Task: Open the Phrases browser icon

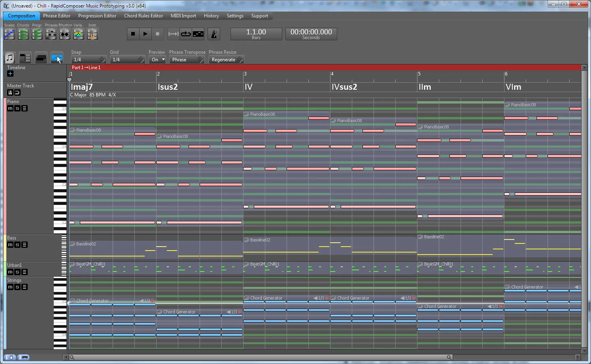Action: tap(51, 34)
